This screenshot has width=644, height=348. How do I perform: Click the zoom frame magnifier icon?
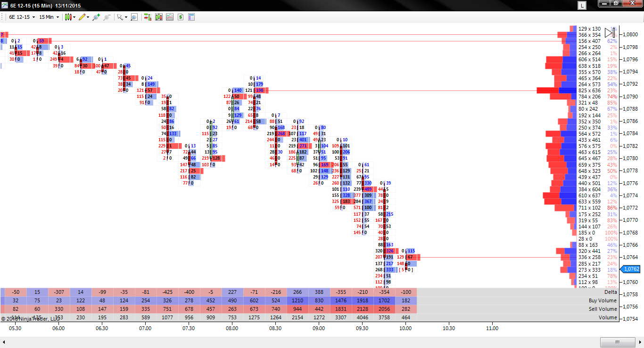[134, 17]
